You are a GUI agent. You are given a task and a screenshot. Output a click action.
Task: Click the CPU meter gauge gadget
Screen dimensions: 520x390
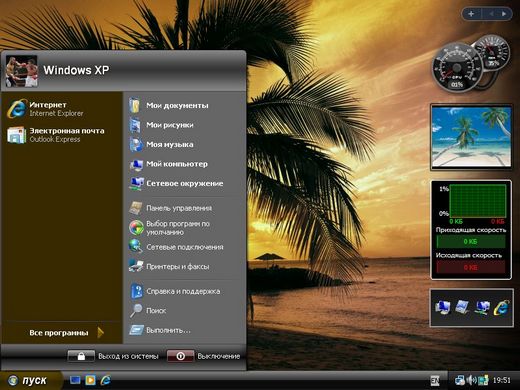457,68
